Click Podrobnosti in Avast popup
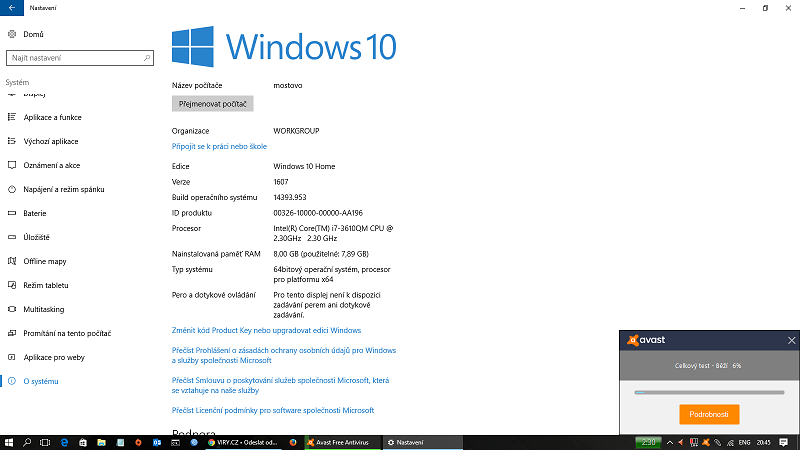The width and height of the screenshot is (800, 450). coord(708,414)
